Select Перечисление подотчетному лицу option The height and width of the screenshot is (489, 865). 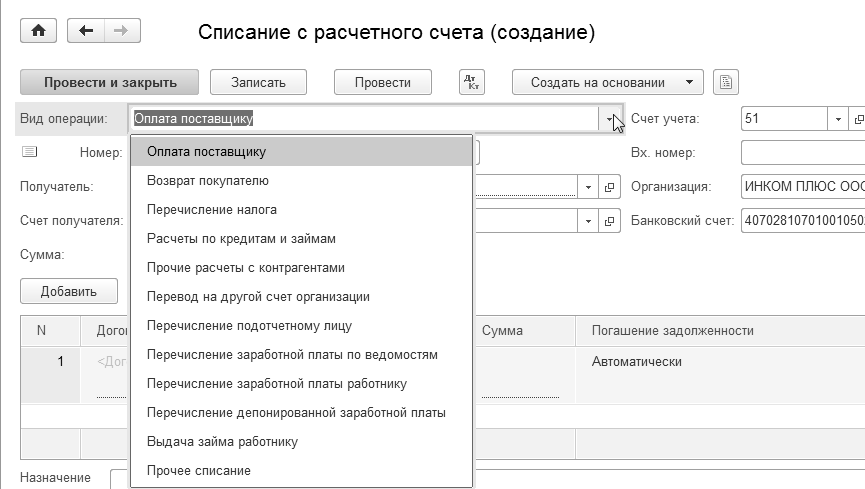[x=248, y=326]
